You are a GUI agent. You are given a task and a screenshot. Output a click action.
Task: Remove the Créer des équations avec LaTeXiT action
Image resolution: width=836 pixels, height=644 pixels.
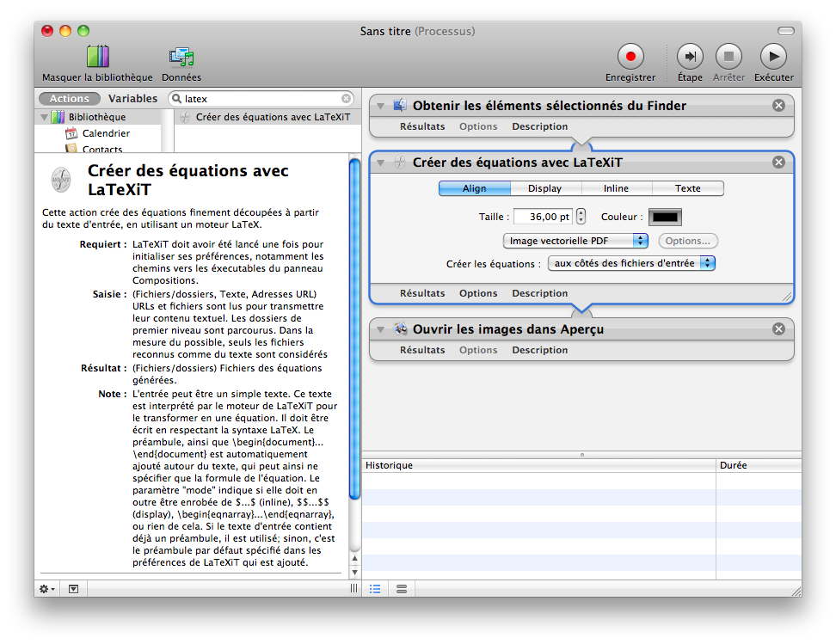click(778, 162)
